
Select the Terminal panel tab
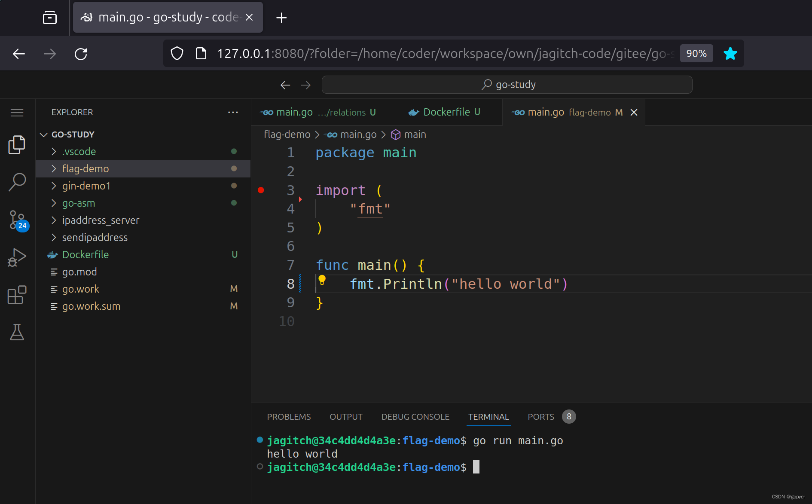pos(488,417)
